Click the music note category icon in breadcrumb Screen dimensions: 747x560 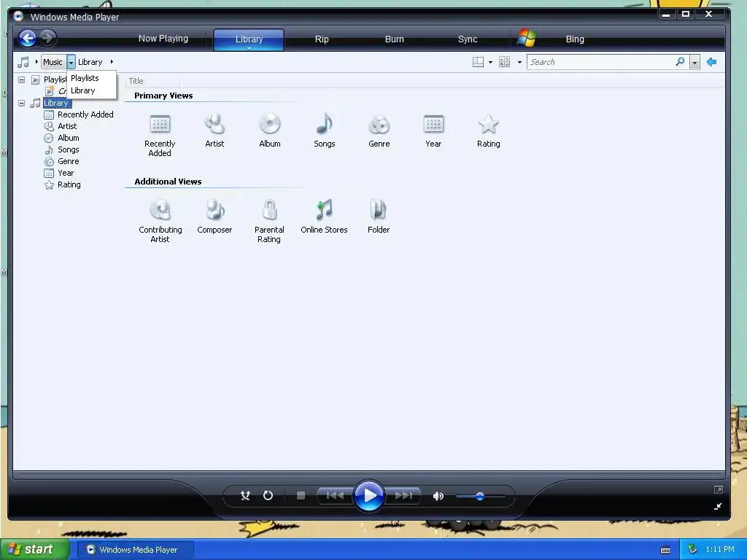click(x=23, y=62)
